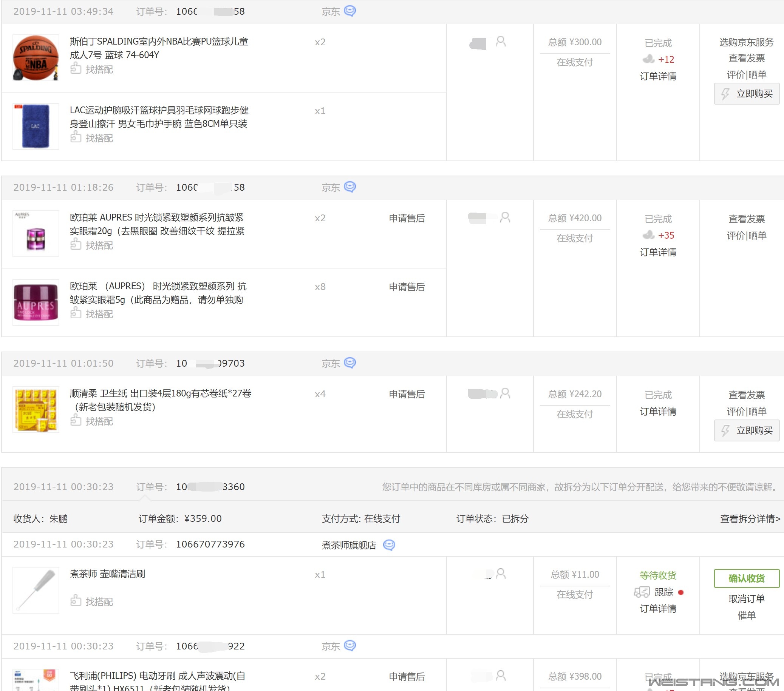Click 选购京东服务 for the Spalding order
Image resolution: width=784 pixels, height=691 pixels.
pos(747,42)
